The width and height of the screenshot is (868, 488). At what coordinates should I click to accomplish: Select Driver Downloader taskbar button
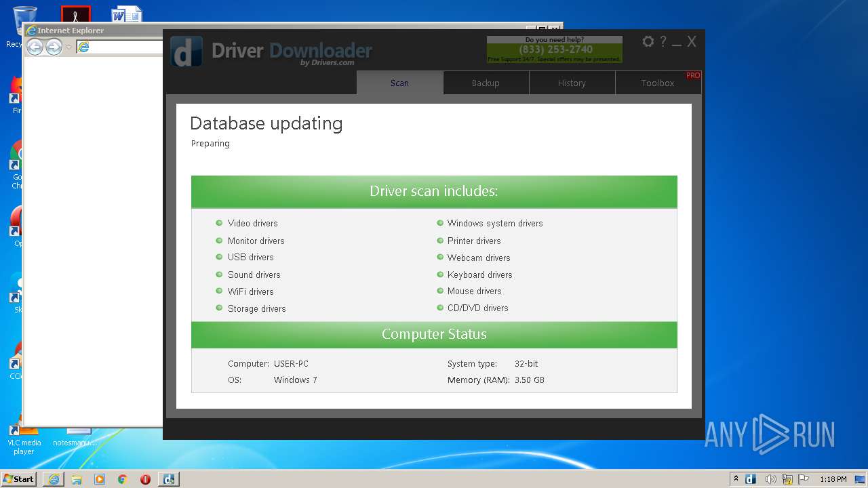168,479
